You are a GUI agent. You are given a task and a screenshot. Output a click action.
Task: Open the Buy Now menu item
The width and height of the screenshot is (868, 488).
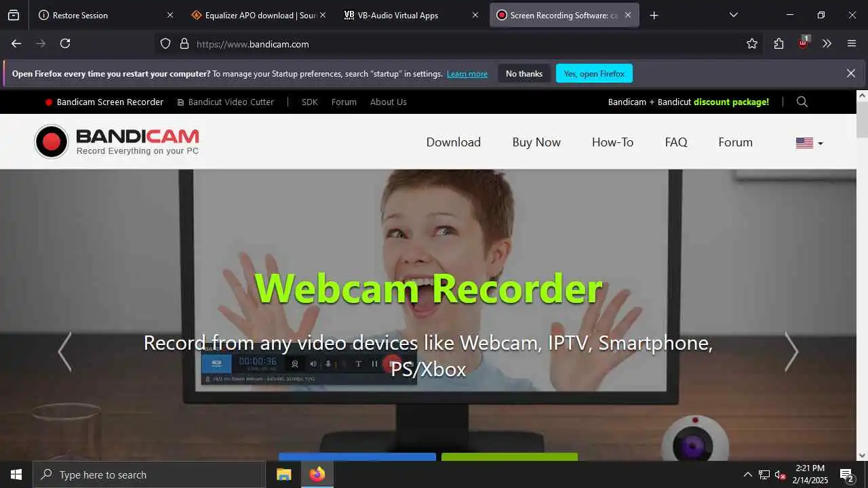click(536, 142)
